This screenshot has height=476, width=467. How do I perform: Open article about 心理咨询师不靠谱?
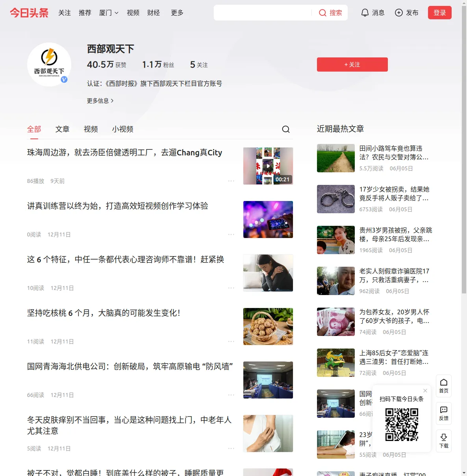pos(126,259)
